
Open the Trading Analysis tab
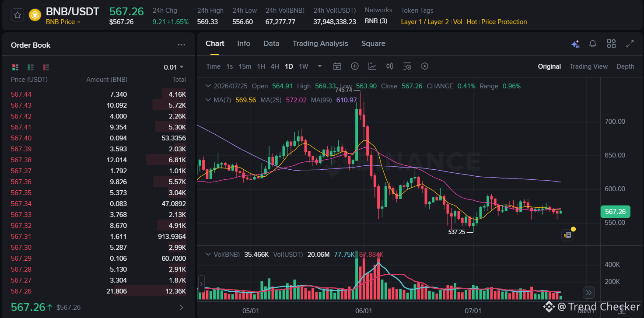[x=320, y=43]
